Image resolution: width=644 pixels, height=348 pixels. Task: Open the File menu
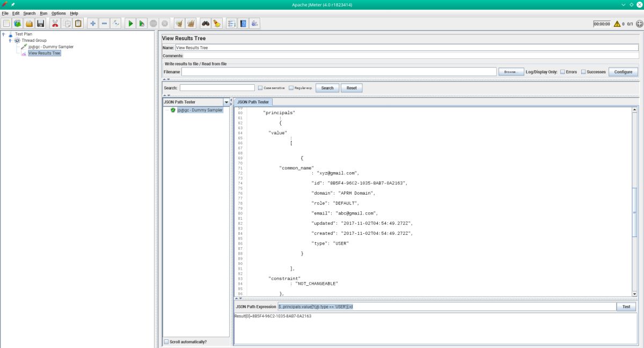(5, 13)
